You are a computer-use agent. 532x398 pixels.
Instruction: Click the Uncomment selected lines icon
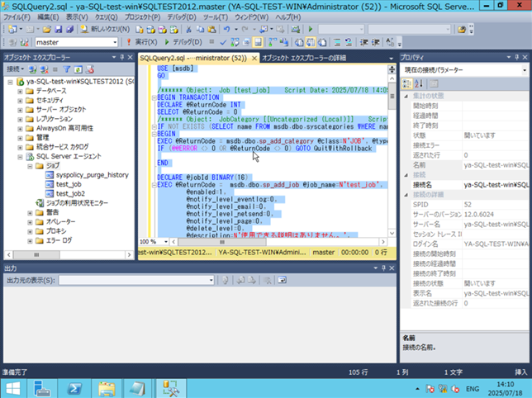pos(349,42)
